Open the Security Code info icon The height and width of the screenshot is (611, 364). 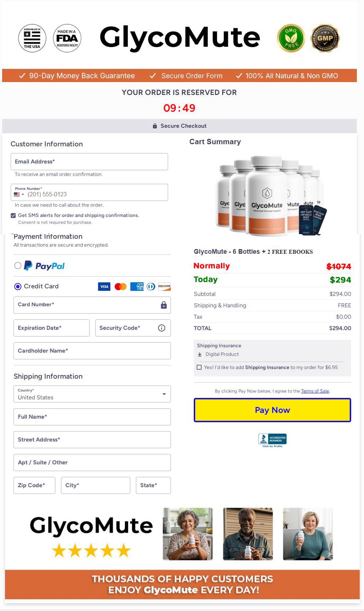(161, 328)
